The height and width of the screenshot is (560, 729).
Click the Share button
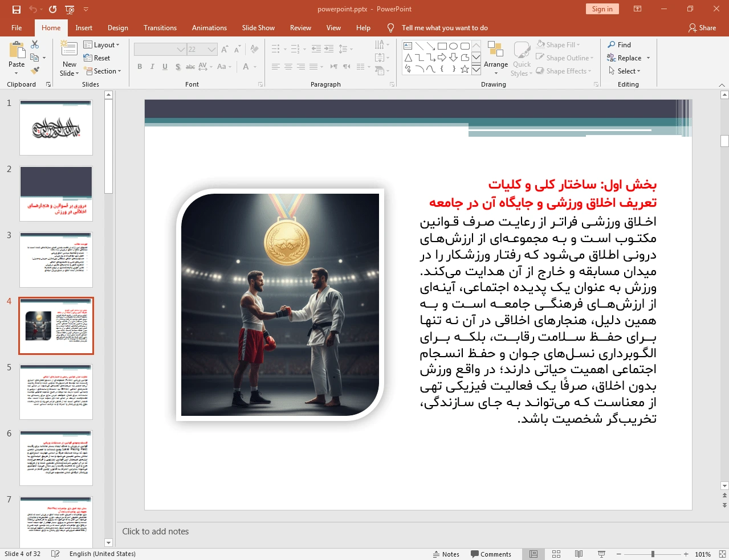pyautogui.click(x=702, y=27)
